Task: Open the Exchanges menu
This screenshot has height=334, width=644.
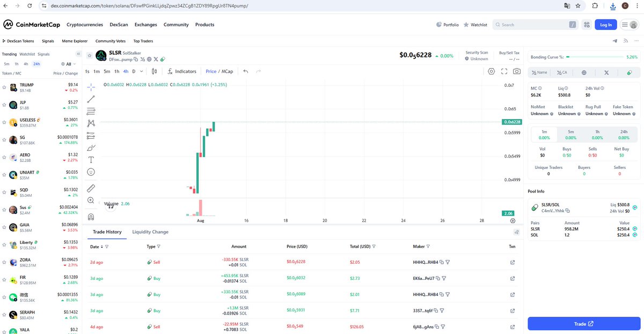Action: coord(146,25)
